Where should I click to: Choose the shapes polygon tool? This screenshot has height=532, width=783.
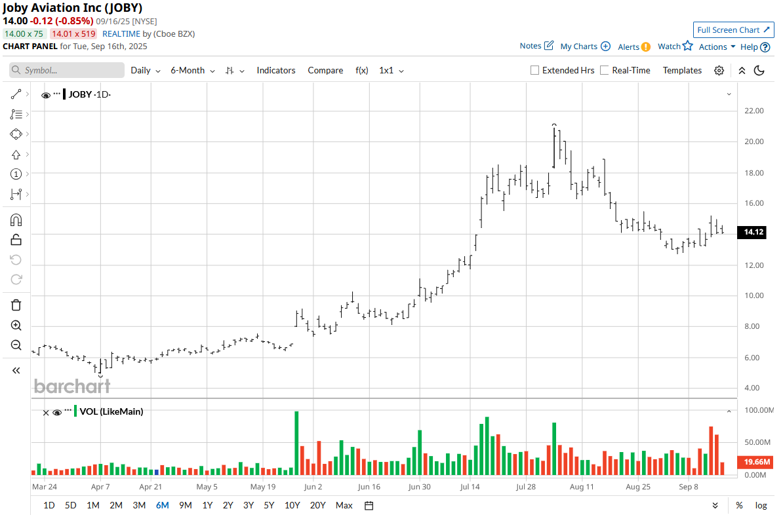click(16, 134)
